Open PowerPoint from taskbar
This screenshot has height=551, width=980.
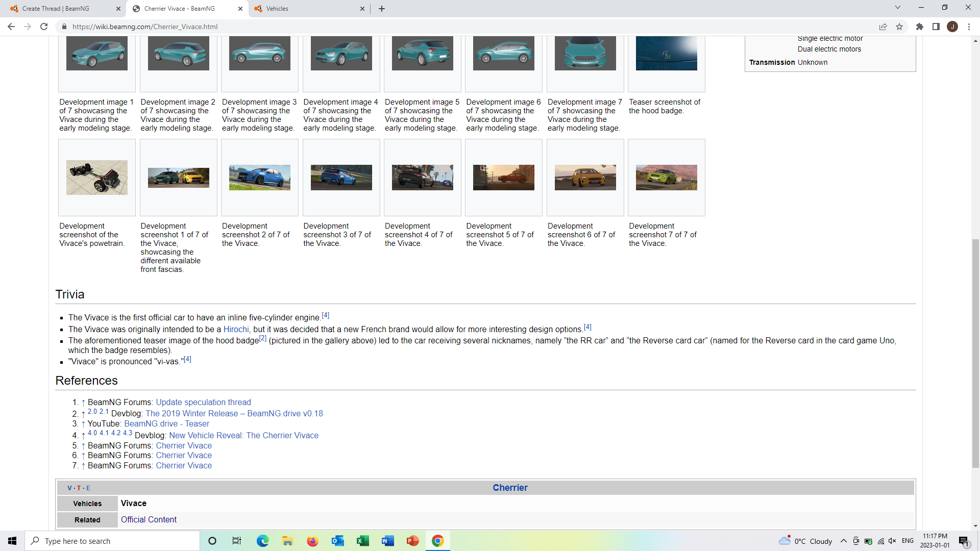tap(412, 541)
